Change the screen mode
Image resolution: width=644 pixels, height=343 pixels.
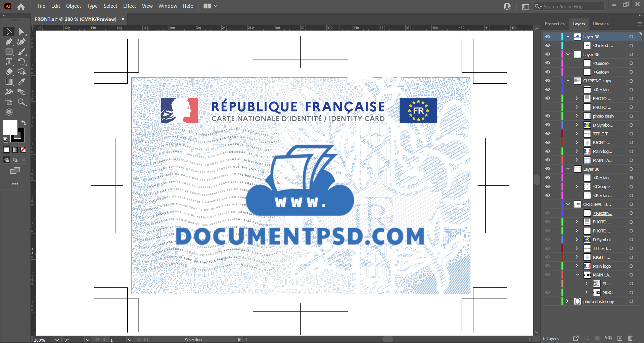(15, 171)
